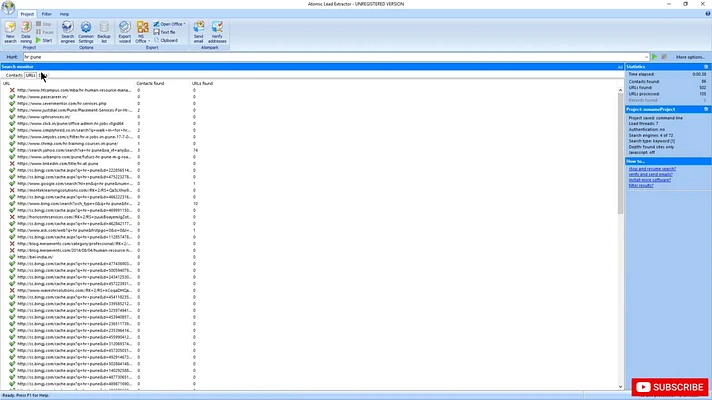Open 'stop and resume search?' help link
This screenshot has height=400, width=712.
652,169
